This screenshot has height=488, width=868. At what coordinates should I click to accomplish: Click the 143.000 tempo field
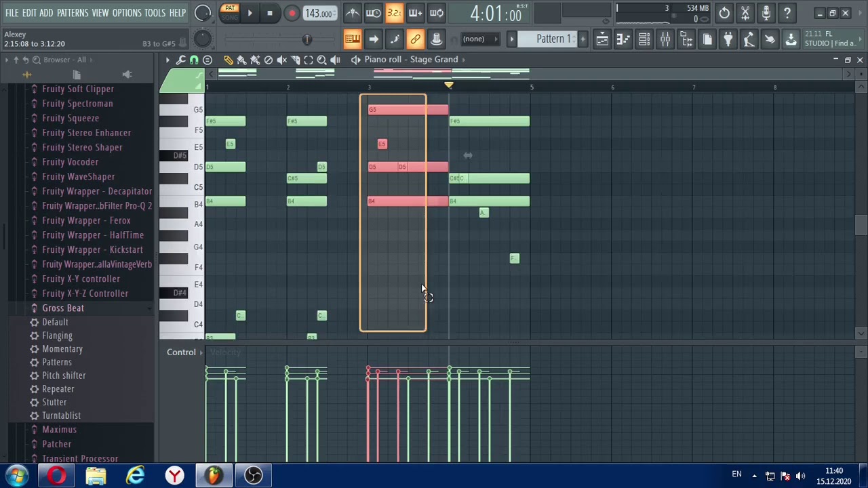[x=319, y=13]
